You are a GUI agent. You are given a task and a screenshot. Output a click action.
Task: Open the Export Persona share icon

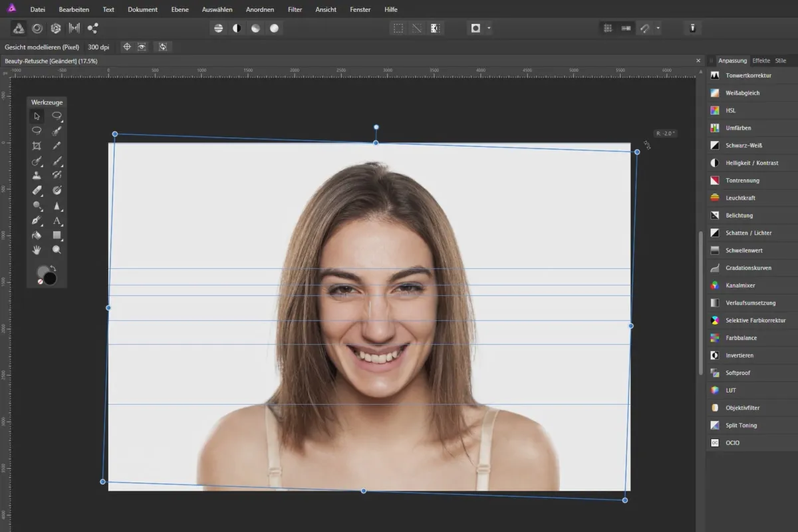tap(92, 29)
